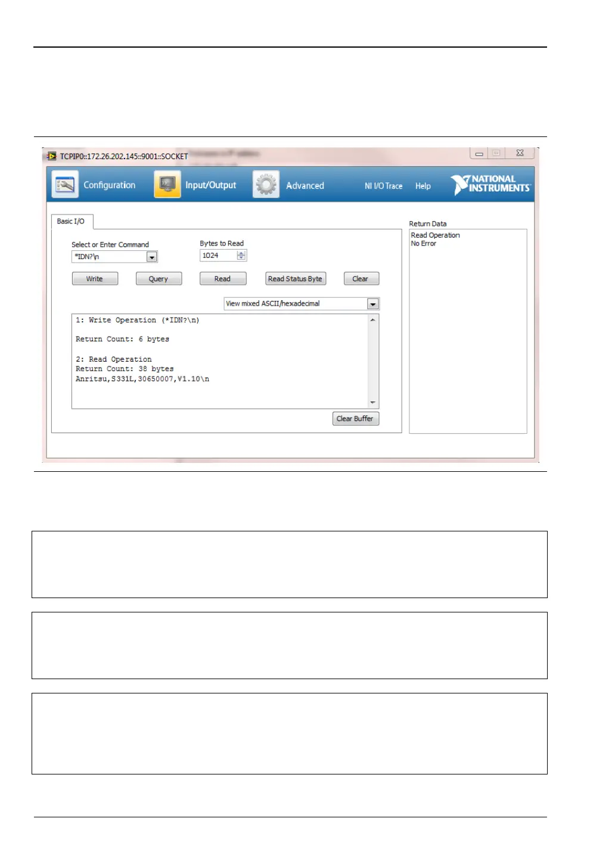Close the VISA socket window
Image resolution: width=615 pixels, height=868 pixels.
point(520,153)
